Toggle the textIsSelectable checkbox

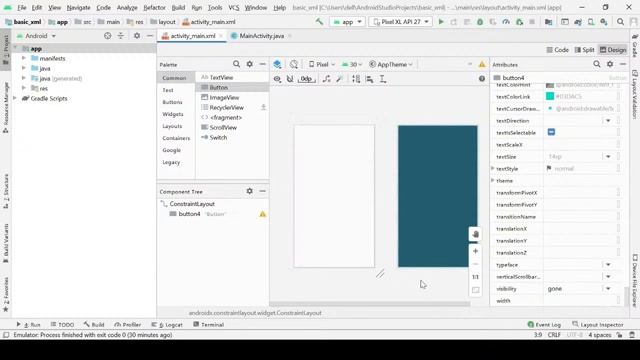coord(551,132)
